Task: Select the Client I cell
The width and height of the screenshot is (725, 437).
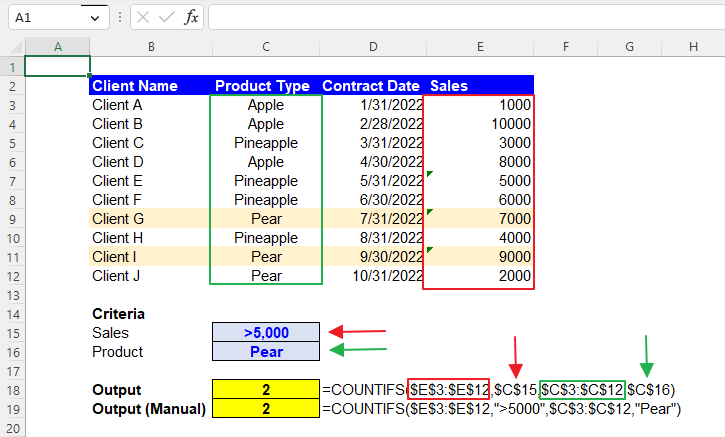Action: click(x=151, y=257)
